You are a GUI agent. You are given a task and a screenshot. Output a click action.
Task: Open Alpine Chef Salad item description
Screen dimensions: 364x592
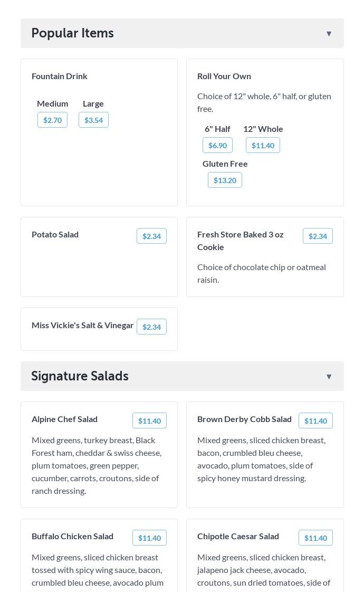pyautogui.click(x=97, y=465)
